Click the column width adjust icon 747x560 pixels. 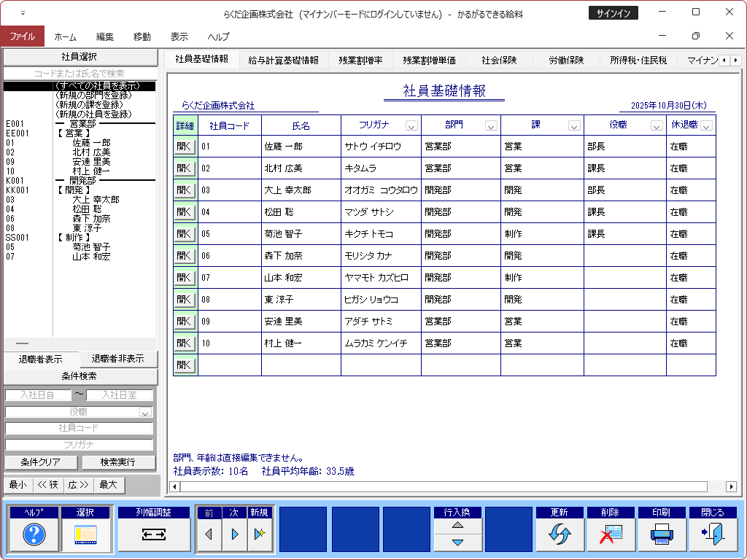(154, 535)
